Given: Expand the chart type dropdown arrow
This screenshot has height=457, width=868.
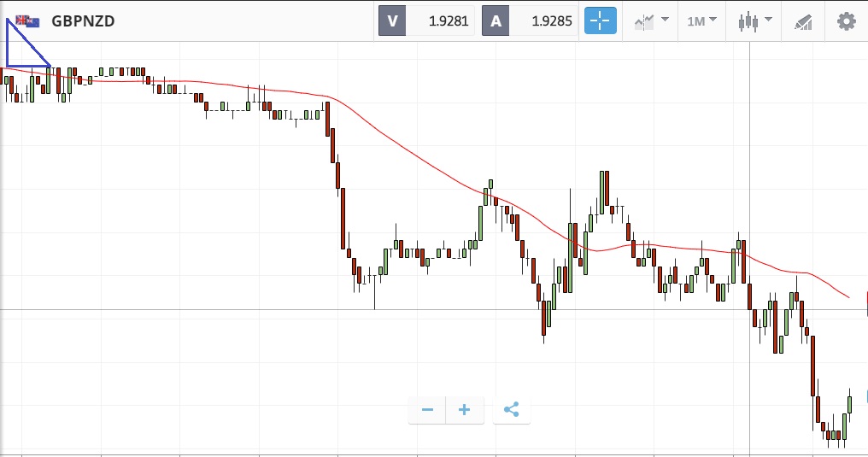Looking at the screenshot, I should pos(768,20).
